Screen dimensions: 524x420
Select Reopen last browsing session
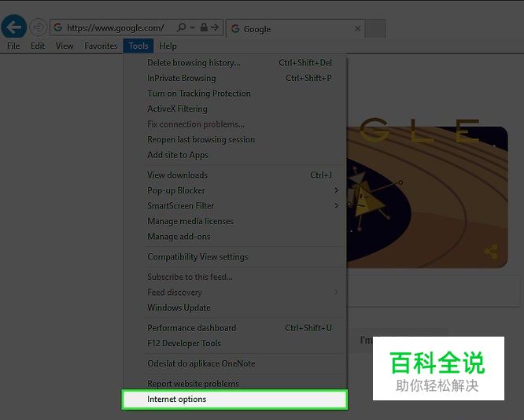click(x=235, y=140)
